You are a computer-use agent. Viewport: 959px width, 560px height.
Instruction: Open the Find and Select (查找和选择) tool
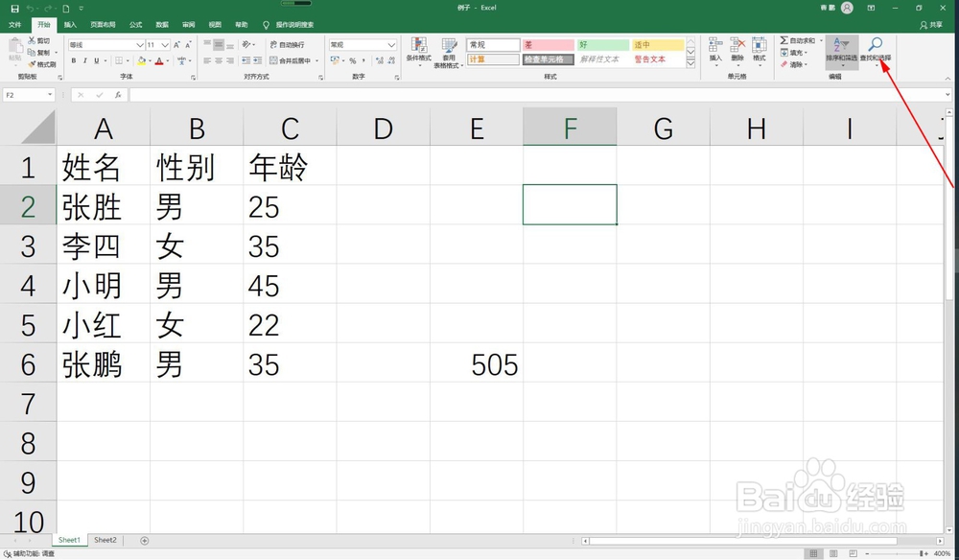[875, 46]
